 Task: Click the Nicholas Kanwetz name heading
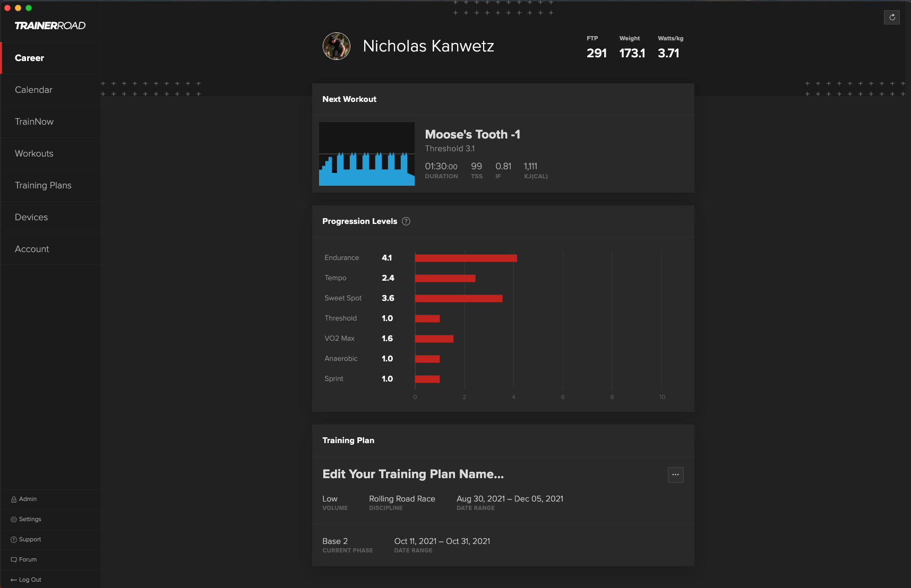click(x=428, y=46)
